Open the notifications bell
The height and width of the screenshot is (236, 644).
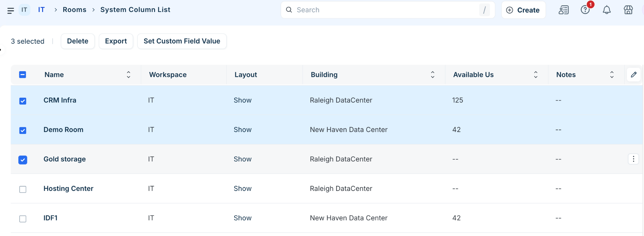607,10
